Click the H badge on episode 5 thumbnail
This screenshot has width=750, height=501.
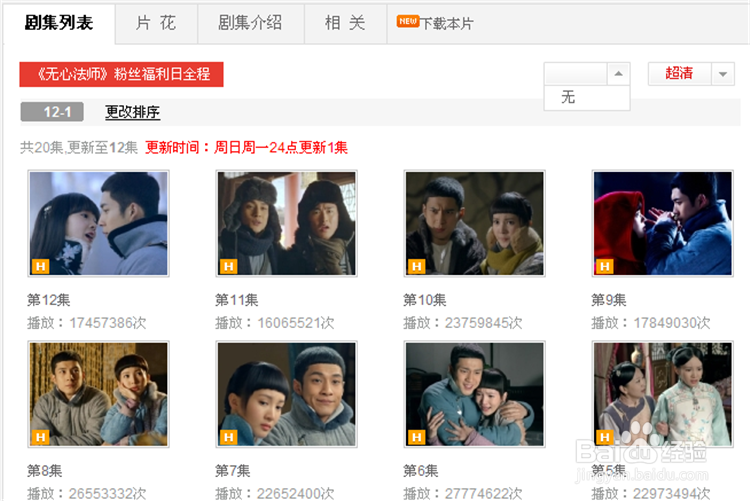[x=605, y=437]
